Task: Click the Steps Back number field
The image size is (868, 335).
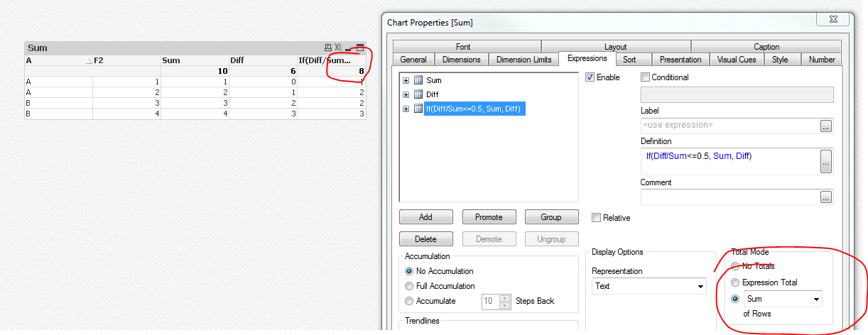Action: (491, 301)
